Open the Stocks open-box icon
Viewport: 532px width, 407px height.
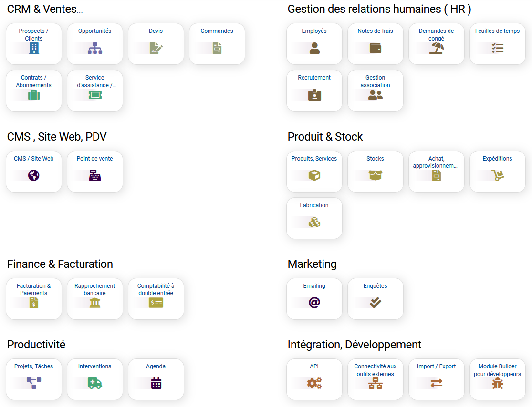(x=376, y=176)
